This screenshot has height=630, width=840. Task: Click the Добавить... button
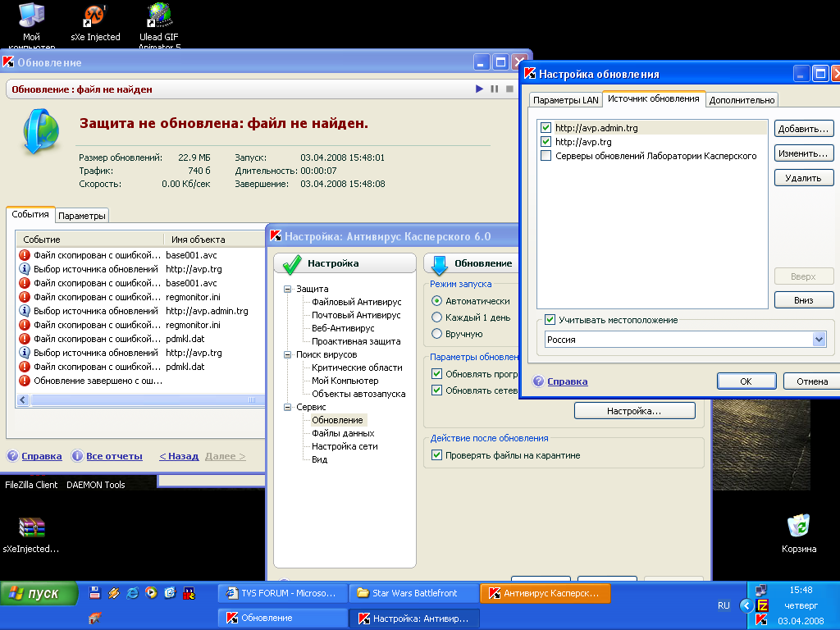pos(803,129)
